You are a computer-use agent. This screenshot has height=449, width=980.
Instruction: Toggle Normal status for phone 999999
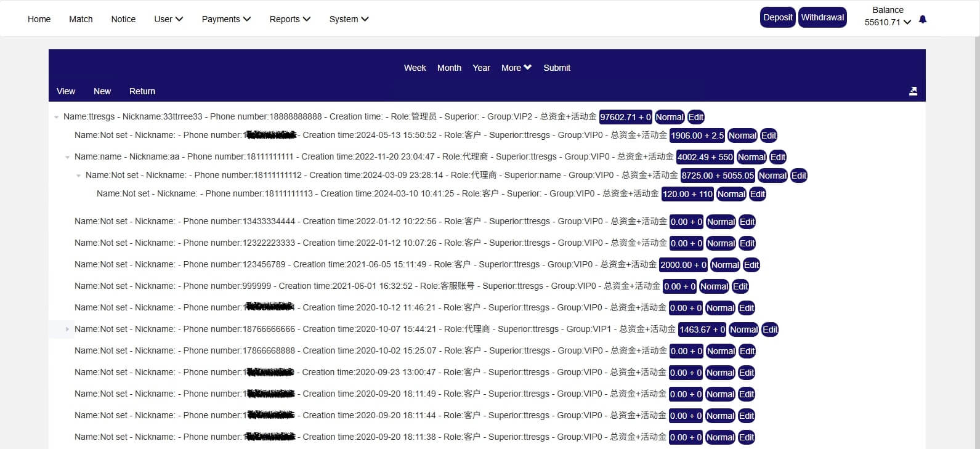pos(714,286)
